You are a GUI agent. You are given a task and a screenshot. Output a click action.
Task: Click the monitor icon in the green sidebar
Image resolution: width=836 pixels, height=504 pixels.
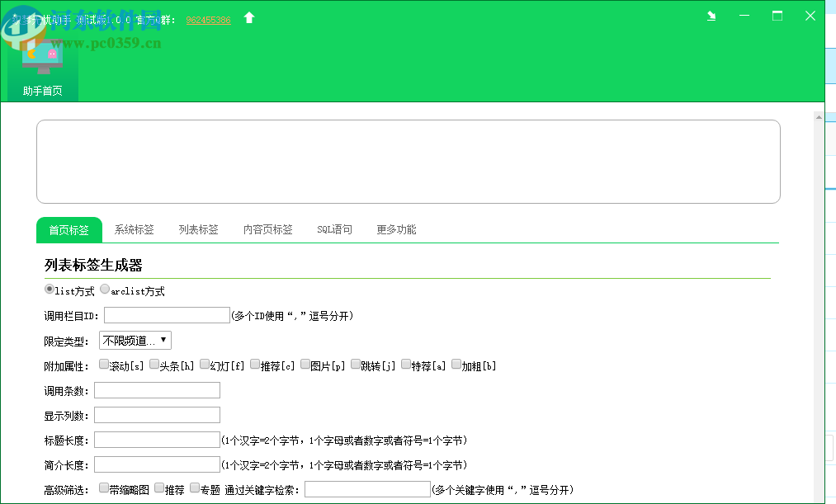[43, 54]
